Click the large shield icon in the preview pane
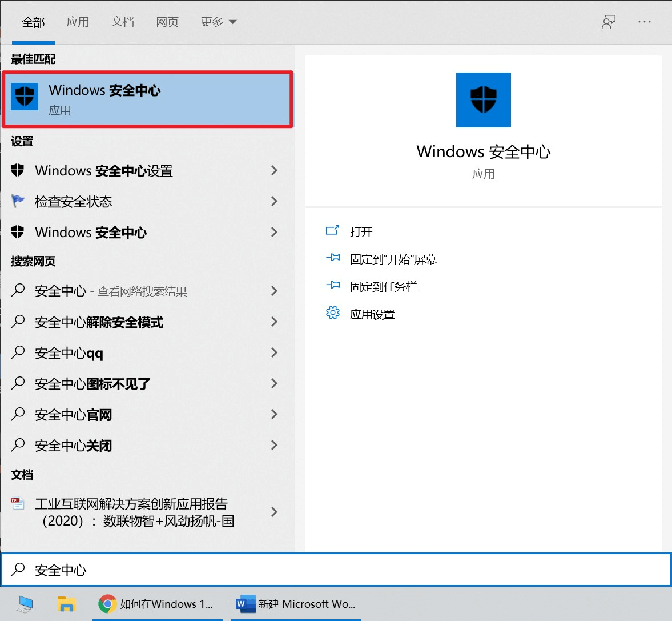Screen dimensions: 672x621 pos(483,99)
